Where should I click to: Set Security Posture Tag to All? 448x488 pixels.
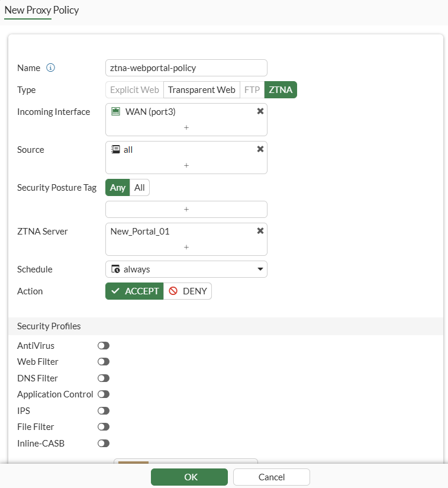click(x=139, y=187)
